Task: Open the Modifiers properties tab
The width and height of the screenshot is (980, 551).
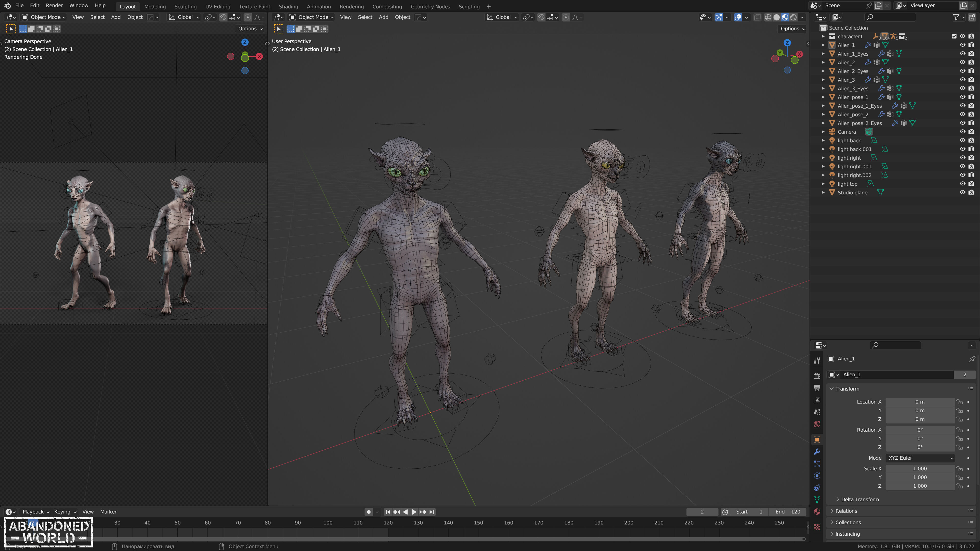Action: pos(817,452)
